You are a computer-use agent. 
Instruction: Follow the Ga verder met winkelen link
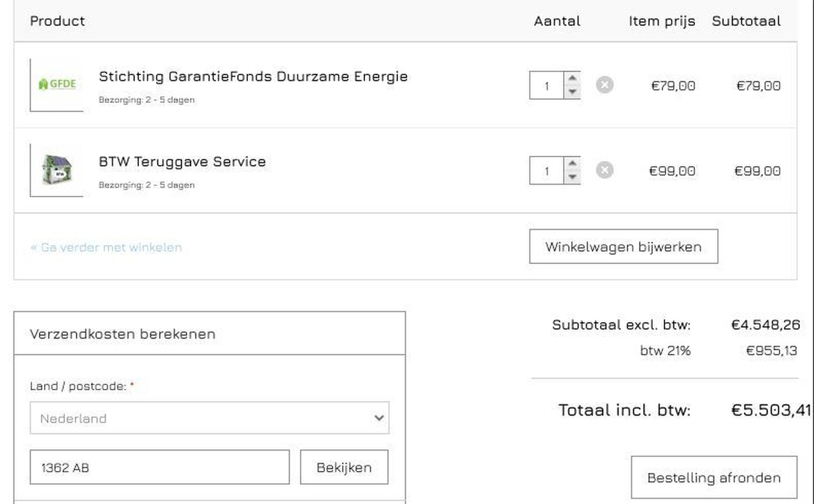coord(106,247)
